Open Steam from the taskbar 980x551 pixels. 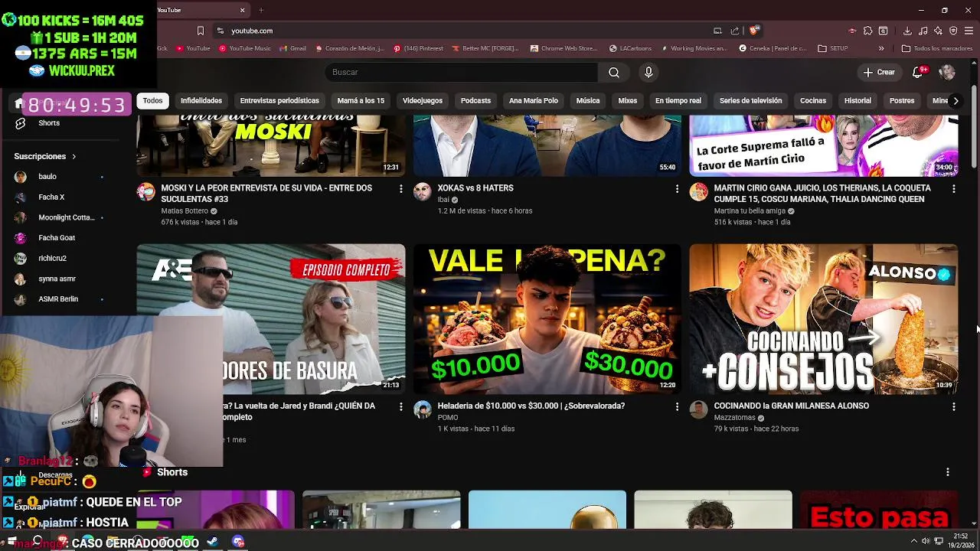pos(212,542)
